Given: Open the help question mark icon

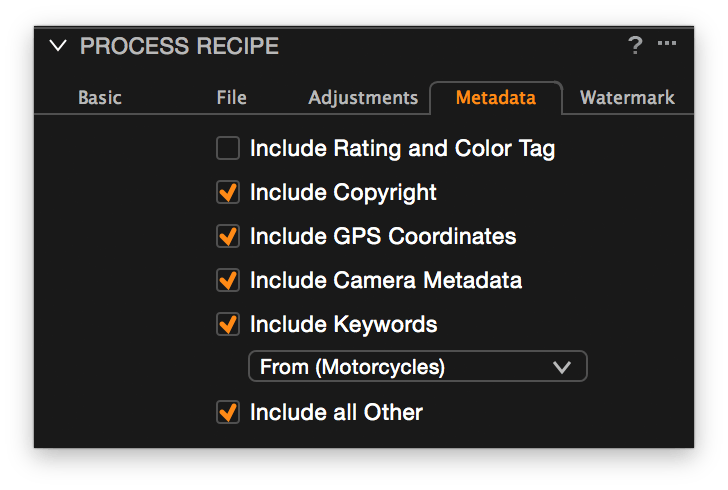Looking at the screenshot, I should pos(635,46).
